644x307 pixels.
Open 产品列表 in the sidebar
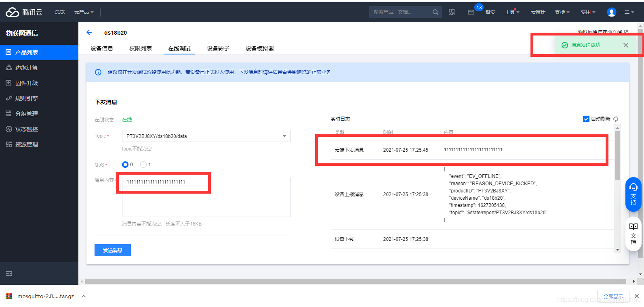pyautogui.click(x=39, y=52)
